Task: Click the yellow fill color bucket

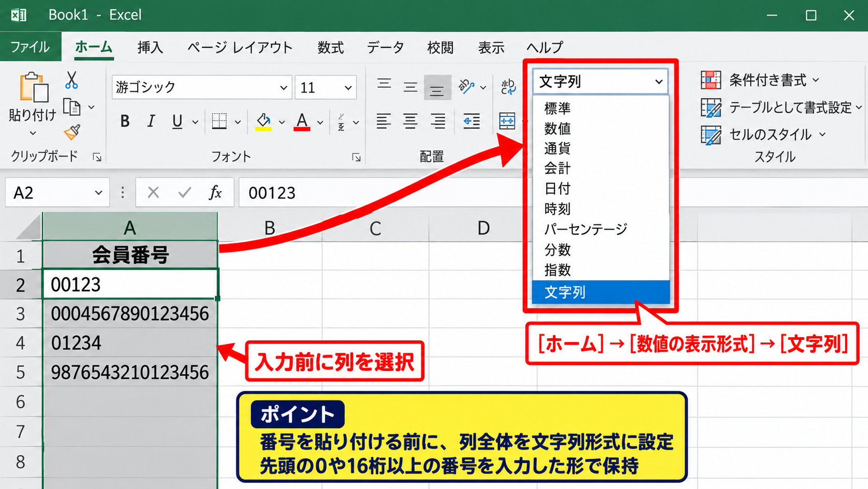Action: pos(263,122)
